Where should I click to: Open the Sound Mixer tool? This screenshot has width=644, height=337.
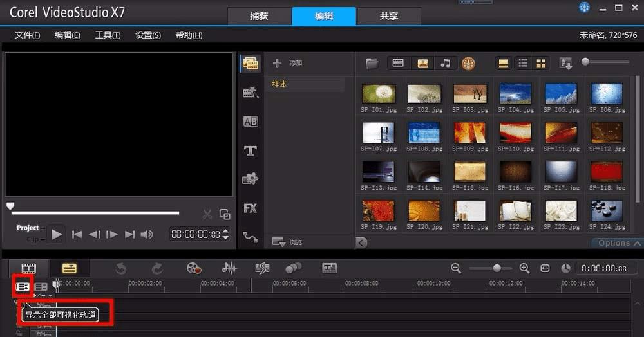click(229, 268)
